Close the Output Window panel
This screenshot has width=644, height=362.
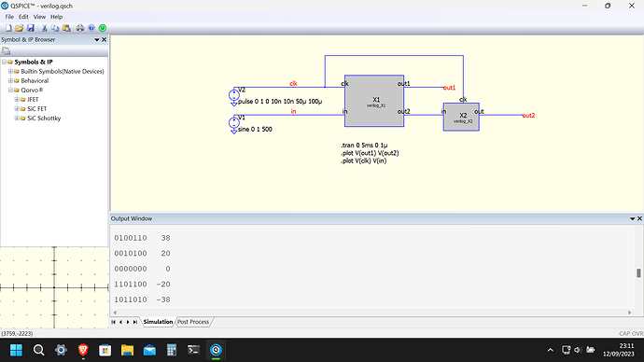[x=639, y=218]
